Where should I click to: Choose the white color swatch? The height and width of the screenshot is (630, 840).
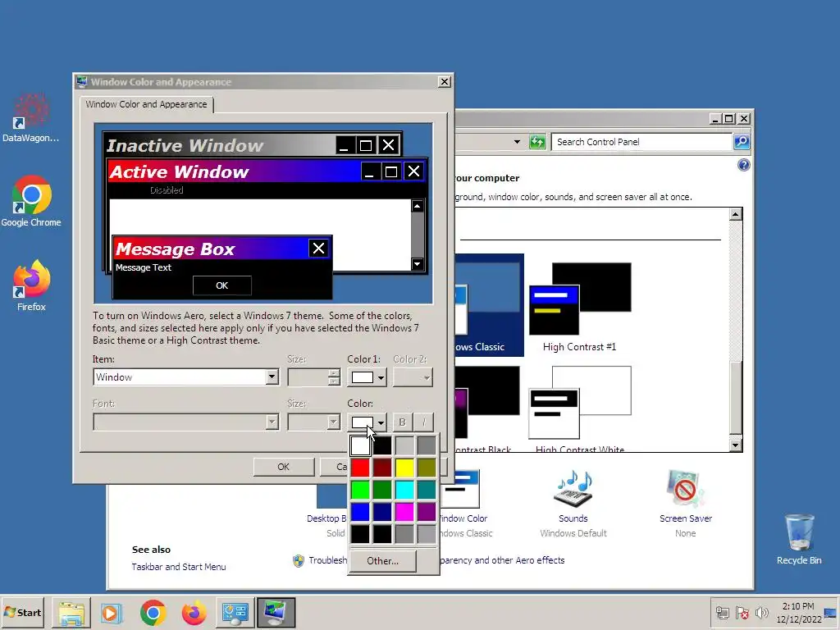361,445
